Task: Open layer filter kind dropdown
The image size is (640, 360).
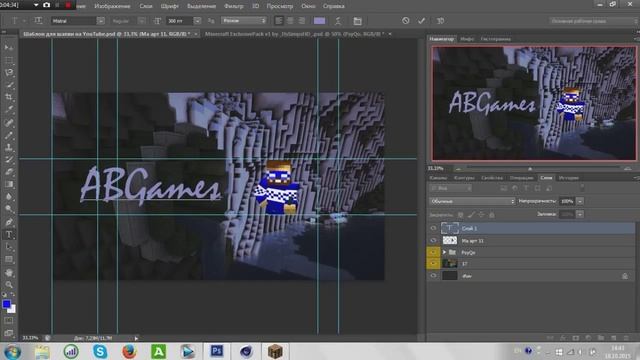Action: coord(451,188)
